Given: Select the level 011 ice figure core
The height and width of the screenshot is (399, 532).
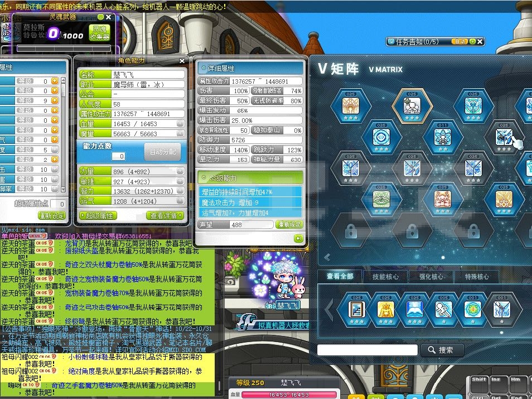Looking at the screenshot, I should point(443,137).
